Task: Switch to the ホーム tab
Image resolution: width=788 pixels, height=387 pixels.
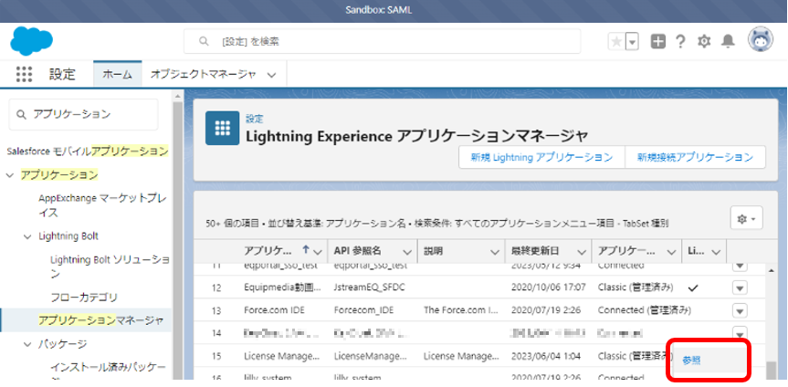Action: click(118, 74)
